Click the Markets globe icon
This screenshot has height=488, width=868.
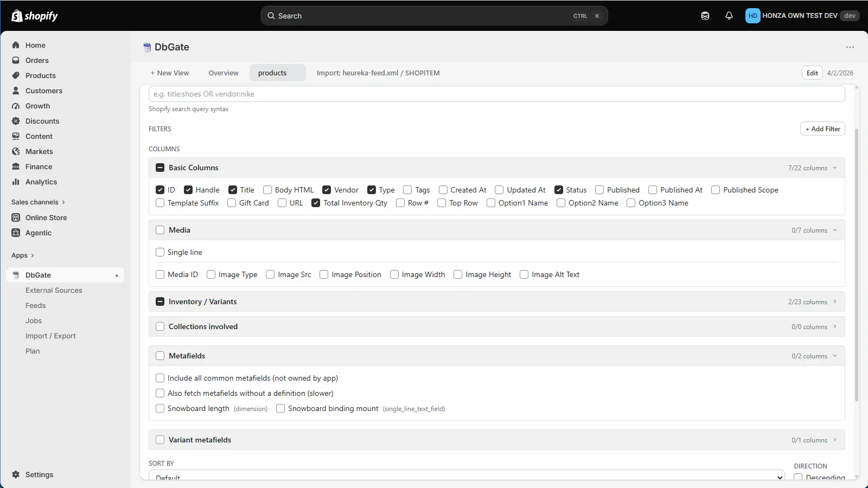[x=16, y=151]
